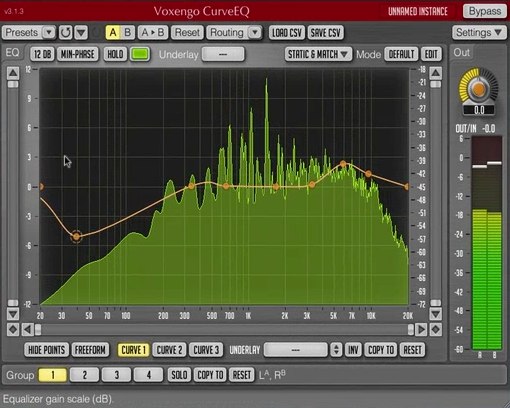
Task: Click the output gain value 0.0
Action: click(479, 110)
